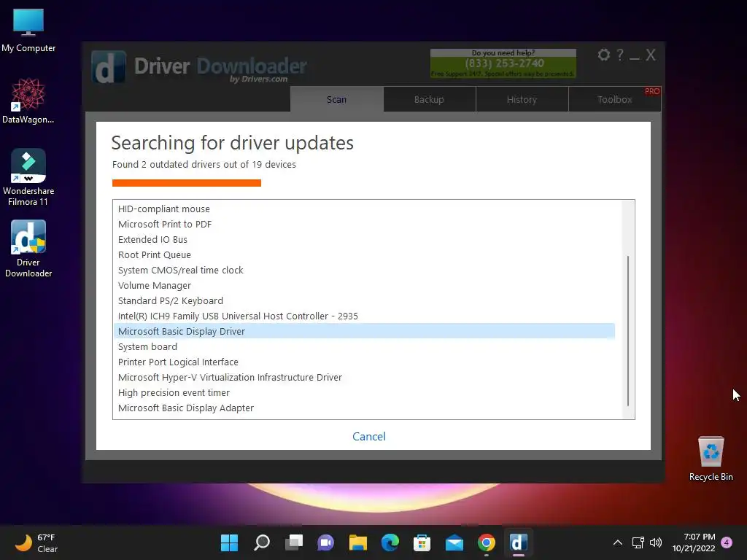The height and width of the screenshot is (560, 747).
Task: Select System CMOS/real time clock row
Action: coord(365,270)
